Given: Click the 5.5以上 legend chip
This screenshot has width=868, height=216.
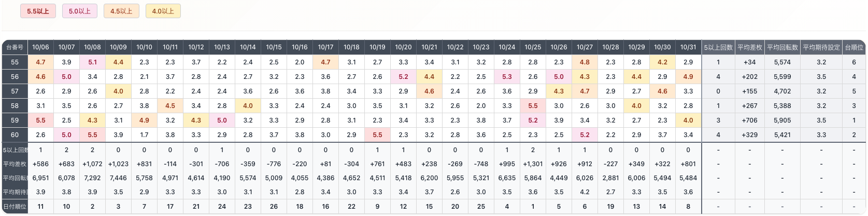Looking at the screenshot, I should coord(38,11).
